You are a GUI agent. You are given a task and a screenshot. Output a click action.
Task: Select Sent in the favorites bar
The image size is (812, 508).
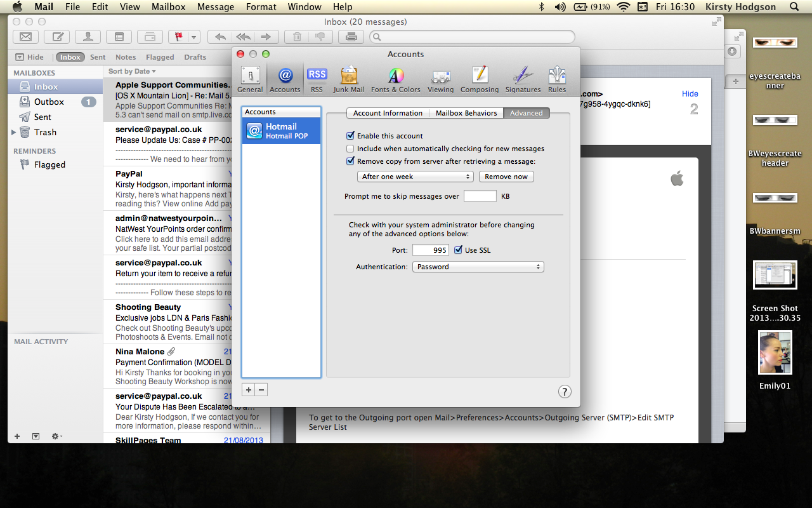tap(98, 57)
